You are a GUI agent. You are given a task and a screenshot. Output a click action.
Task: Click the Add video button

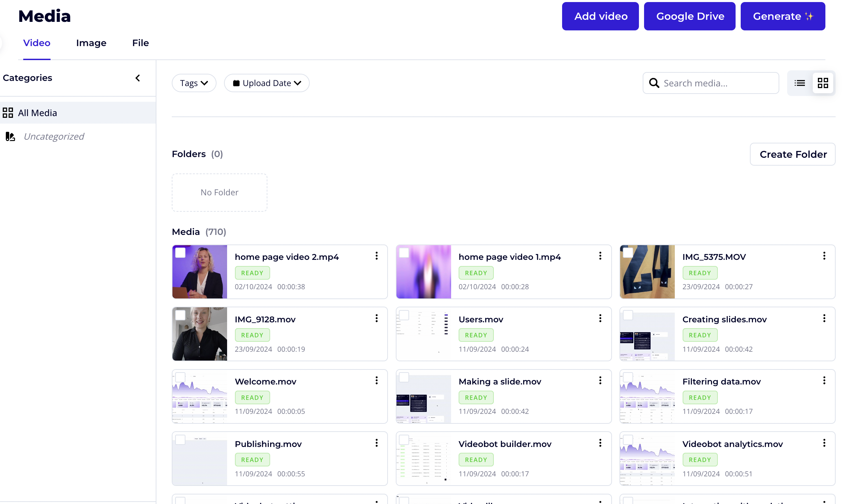[x=600, y=16]
